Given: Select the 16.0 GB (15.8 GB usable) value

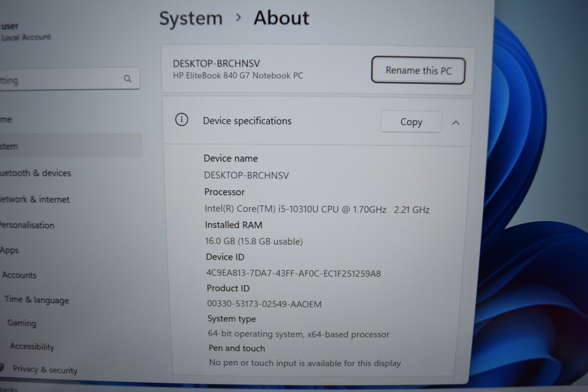Looking at the screenshot, I should coord(254,242).
